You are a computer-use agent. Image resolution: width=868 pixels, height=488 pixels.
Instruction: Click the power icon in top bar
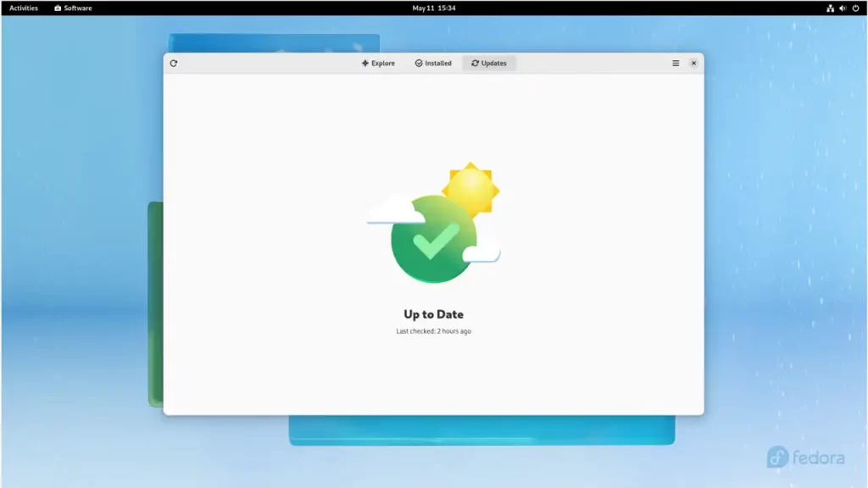[855, 8]
